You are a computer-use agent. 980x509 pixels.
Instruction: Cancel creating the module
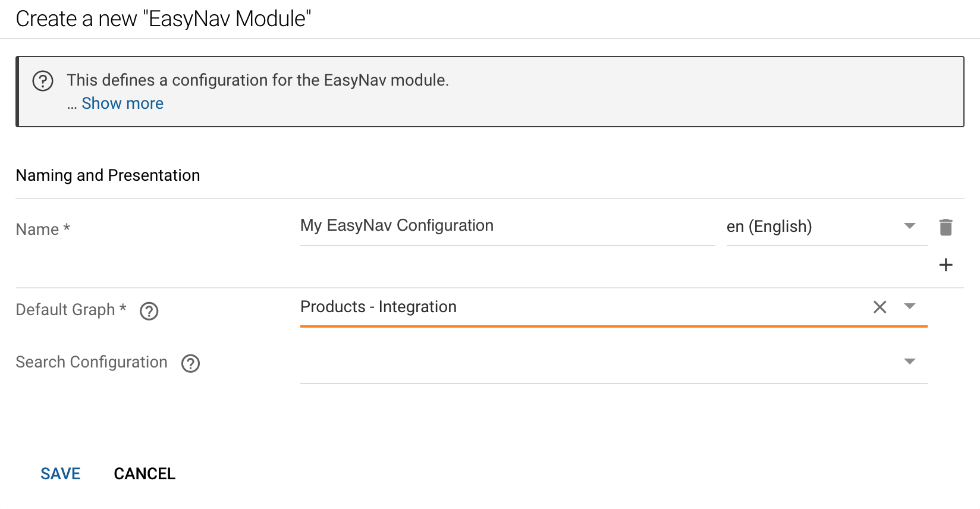click(145, 474)
